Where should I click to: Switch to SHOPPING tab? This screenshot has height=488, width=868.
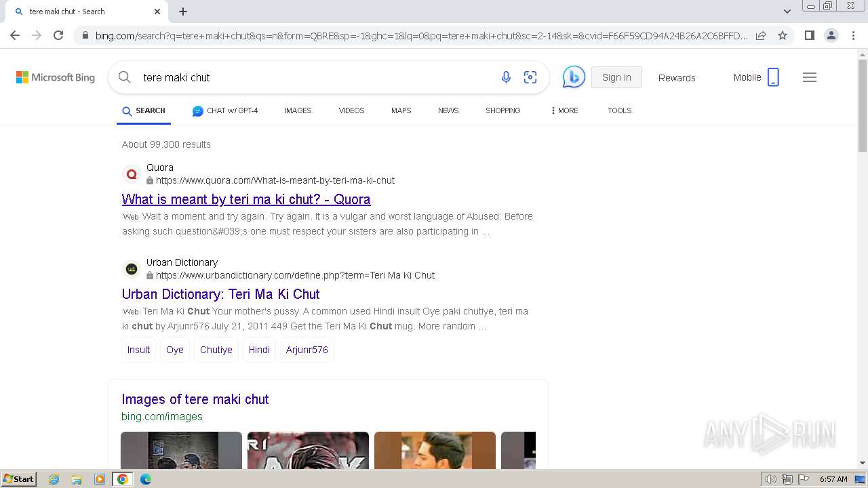tap(503, 110)
